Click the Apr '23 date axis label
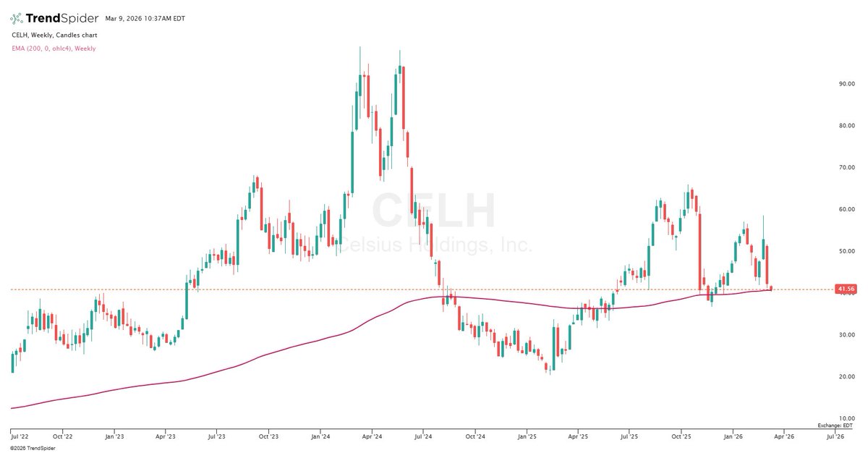The height and width of the screenshot is (453, 868). pos(166,436)
